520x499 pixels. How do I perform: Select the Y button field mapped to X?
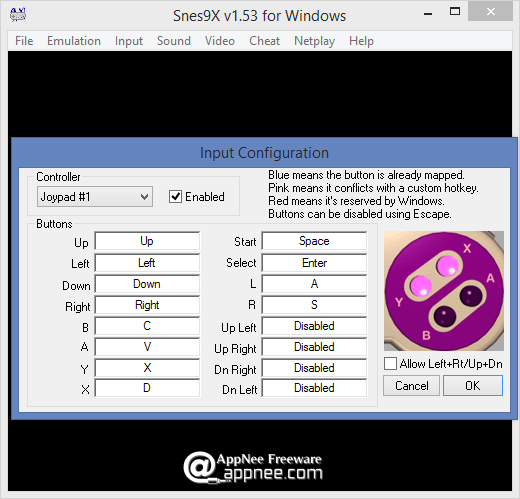pos(147,368)
